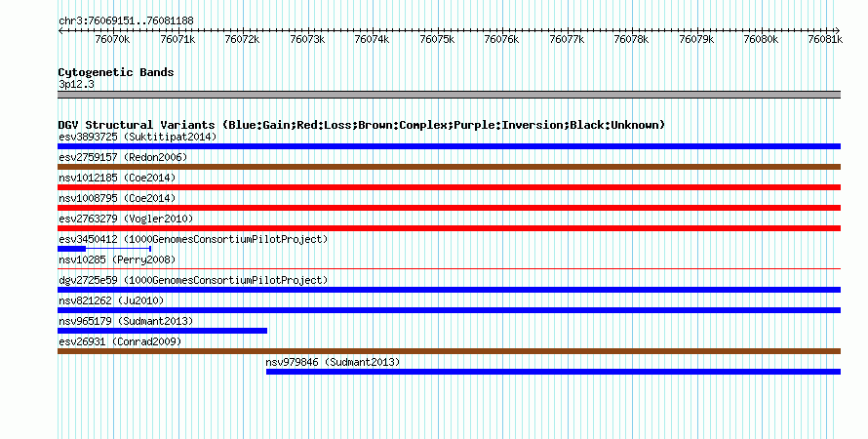
Task: Click the 76072k ruler tick label
Action: click(x=242, y=39)
